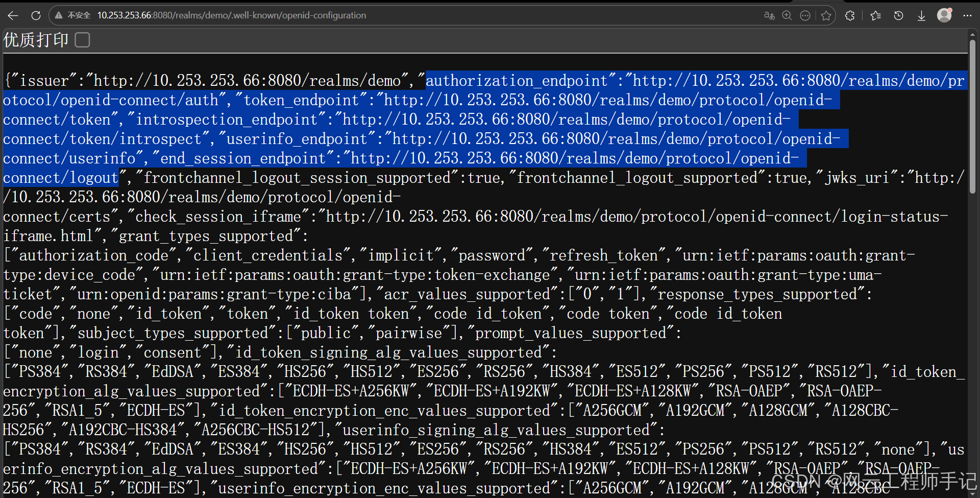Click the "token_endpoint" key text
Screen dimensions: 980x498
(301, 100)
